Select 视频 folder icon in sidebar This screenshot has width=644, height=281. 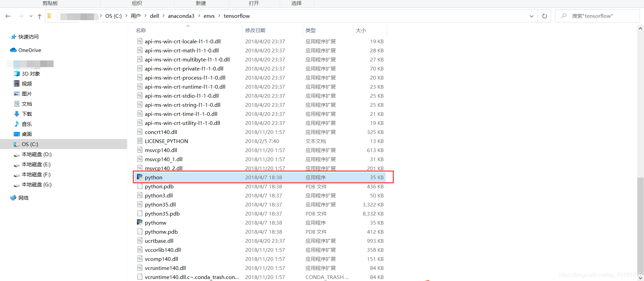[17, 84]
